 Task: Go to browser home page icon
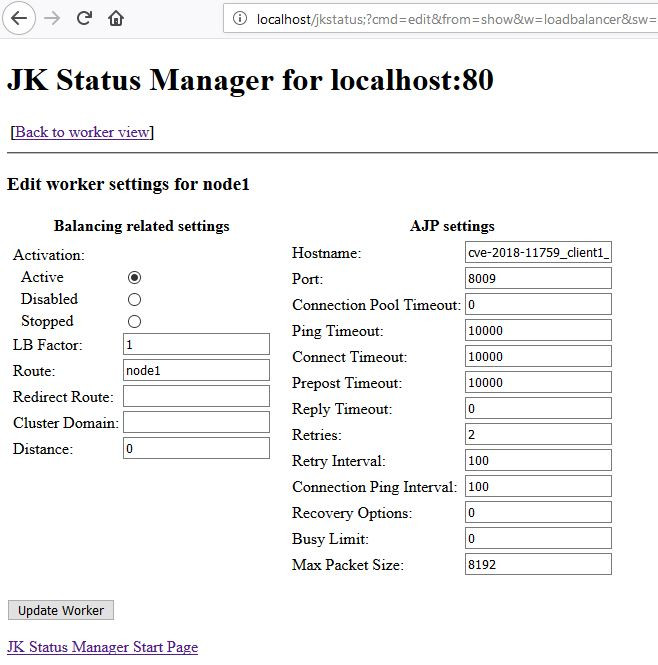pos(116,18)
